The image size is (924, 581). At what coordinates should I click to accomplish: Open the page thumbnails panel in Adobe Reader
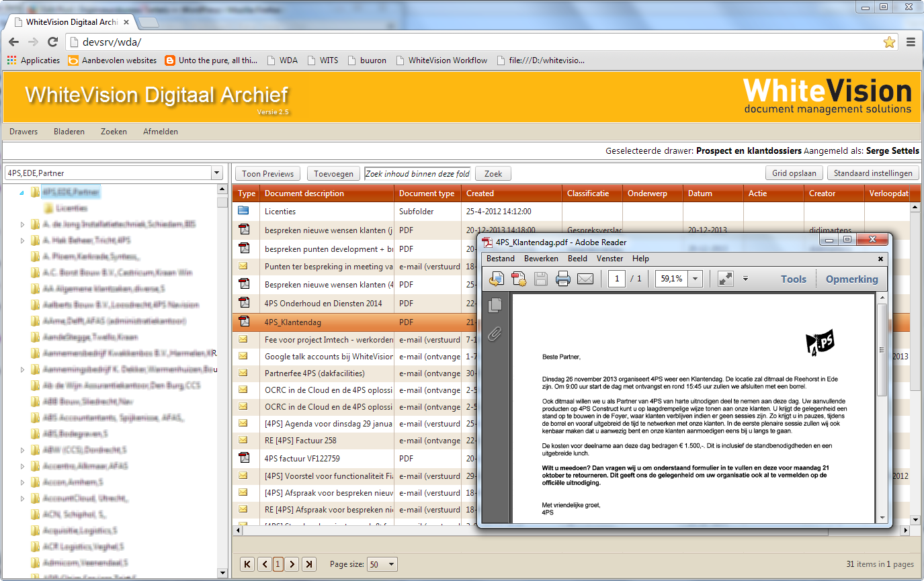tap(495, 306)
